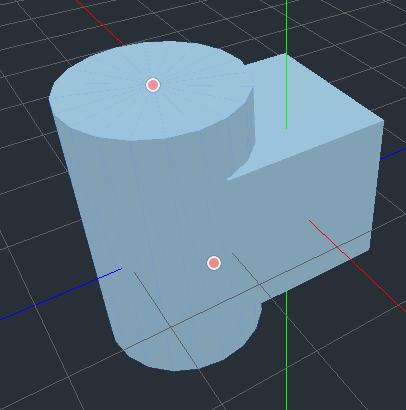406x410 pixels.
Task: Select the red axis line crossing box front
Action: pyautogui.click(x=357, y=266)
